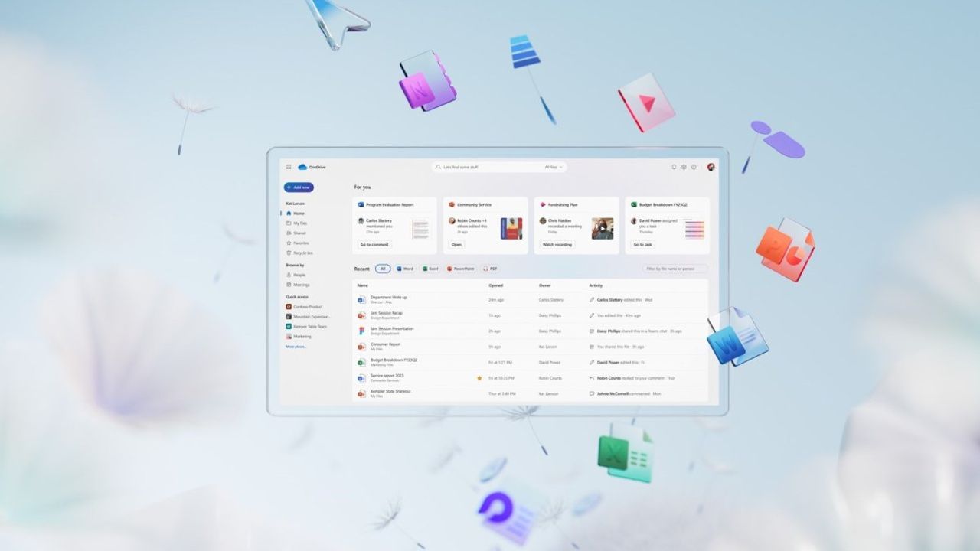This screenshot has width=980, height=551.
Task: Click the edit pencil icon in Carlos Slattery activity
Action: [x=592, y=300]
